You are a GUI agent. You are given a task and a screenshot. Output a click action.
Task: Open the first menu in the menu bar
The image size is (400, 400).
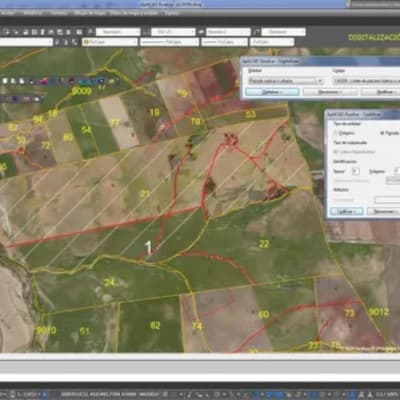(x=7, y=13)
